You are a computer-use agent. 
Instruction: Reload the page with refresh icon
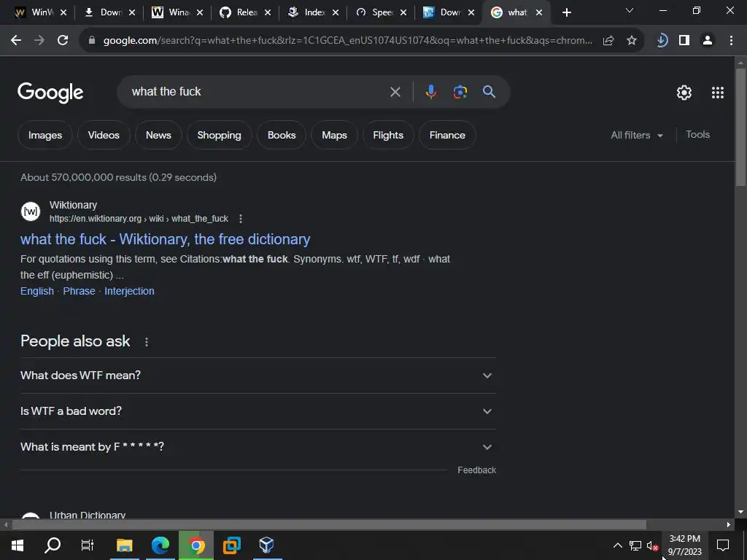(x=63, y=41)
